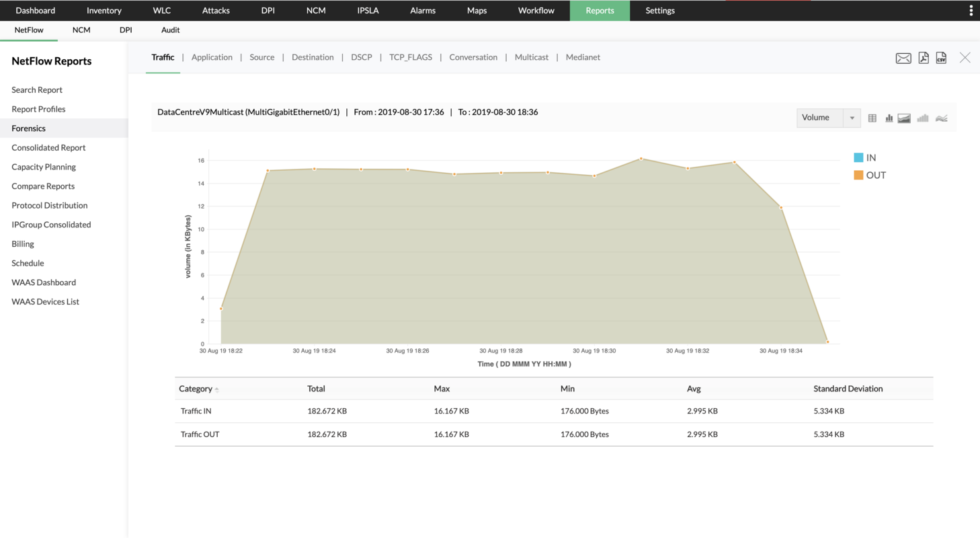This screenshot has width=980, height=538.
Task: Click the Max column header
Action: point(442,389)
